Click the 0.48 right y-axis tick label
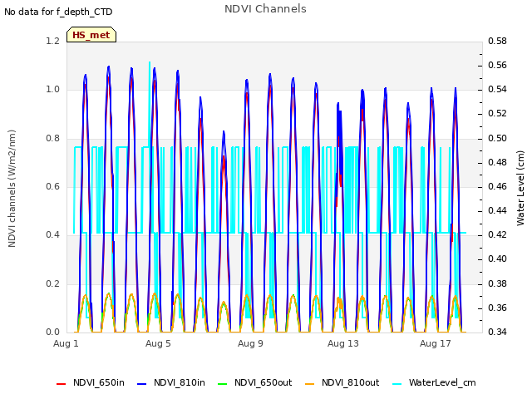The width and height of the screenshot is (532, 399). (497, 163)
